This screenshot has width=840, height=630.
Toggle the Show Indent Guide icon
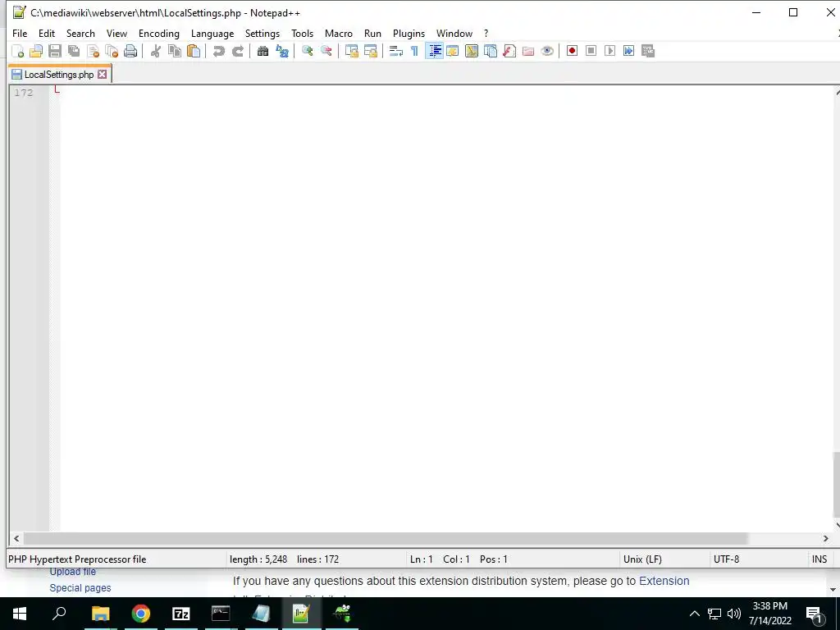434,51
